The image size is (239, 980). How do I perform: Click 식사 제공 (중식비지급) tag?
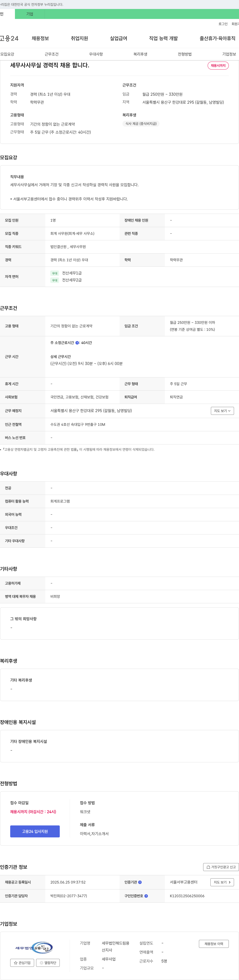141,124
